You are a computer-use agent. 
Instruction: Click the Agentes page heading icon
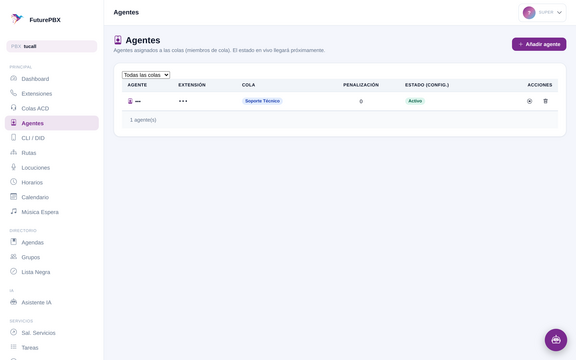[x=118, y=40]
